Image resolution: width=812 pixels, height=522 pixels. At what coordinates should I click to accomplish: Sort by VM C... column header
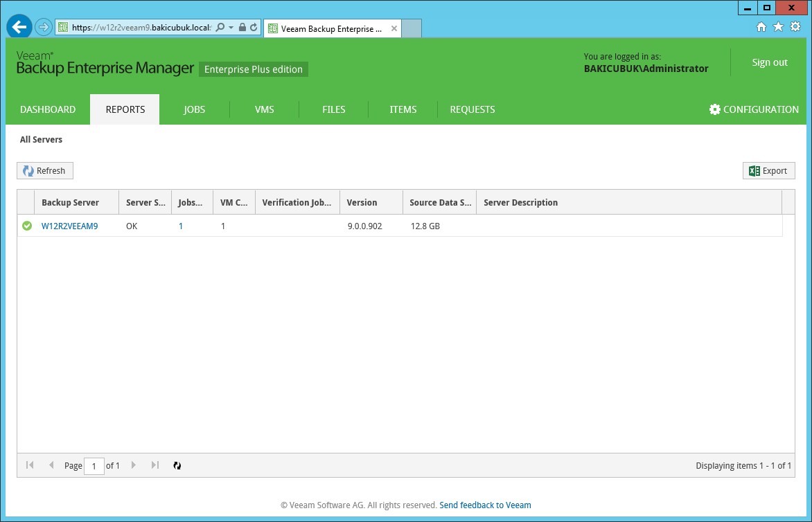pyautogui.click(x=234, y=202)
